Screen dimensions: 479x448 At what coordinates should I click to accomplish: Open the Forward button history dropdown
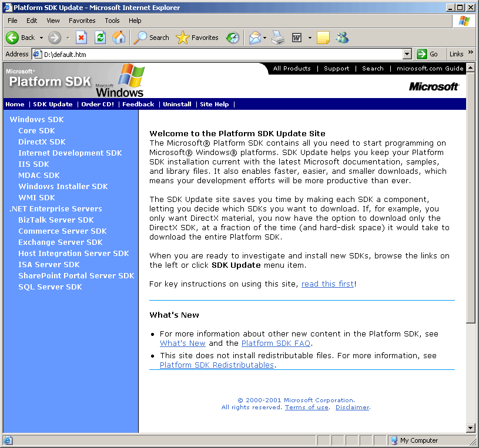click(x=68, y=38)
